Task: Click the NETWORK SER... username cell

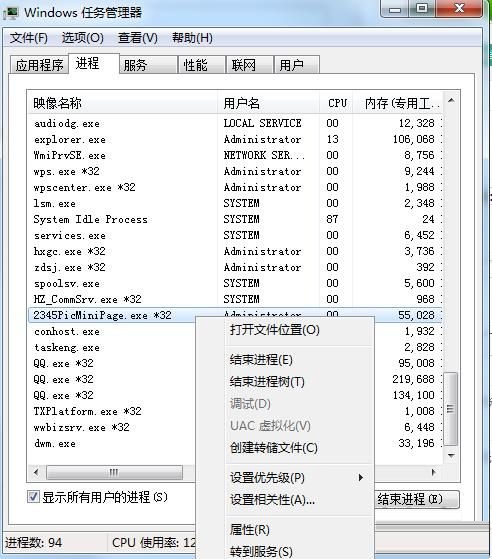Action: tap(264, 155)
